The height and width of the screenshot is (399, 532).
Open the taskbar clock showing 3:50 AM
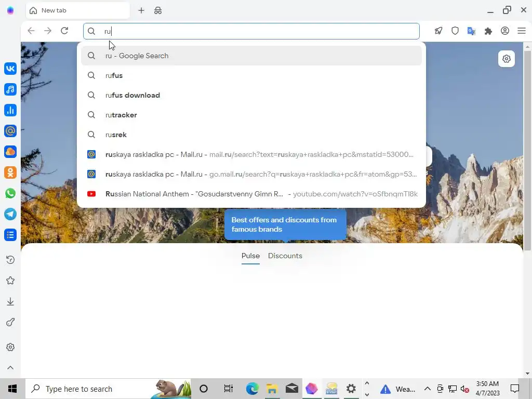(487, 389)
